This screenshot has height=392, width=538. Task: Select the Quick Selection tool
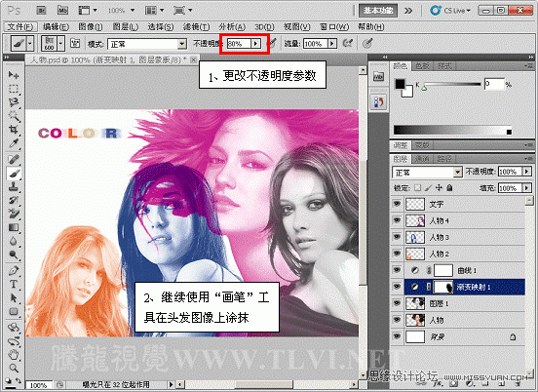click(14, 116)
